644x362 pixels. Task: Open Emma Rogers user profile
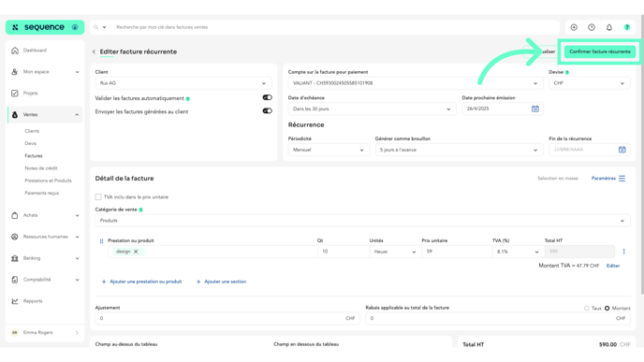pos(45,332)
